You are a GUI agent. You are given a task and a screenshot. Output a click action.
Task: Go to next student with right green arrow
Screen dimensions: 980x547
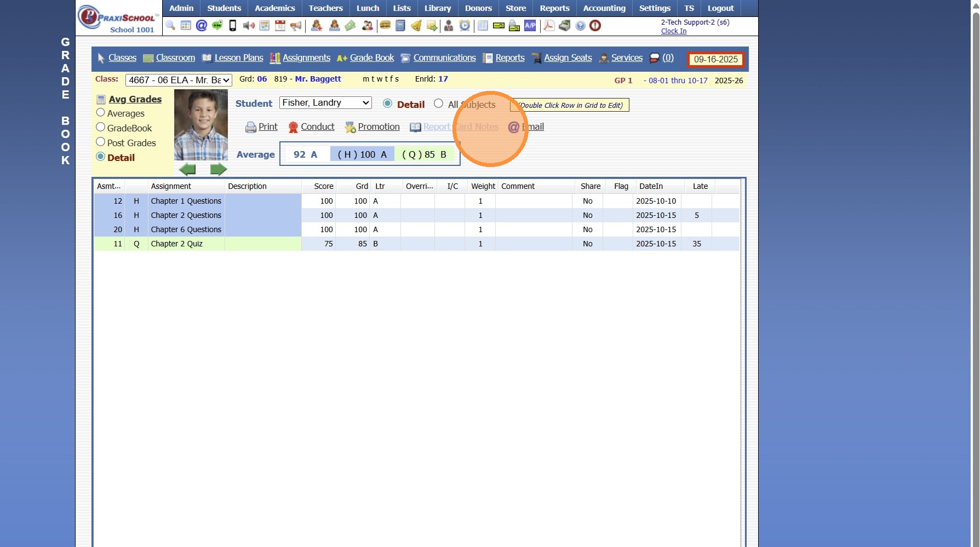click(219, 169)
